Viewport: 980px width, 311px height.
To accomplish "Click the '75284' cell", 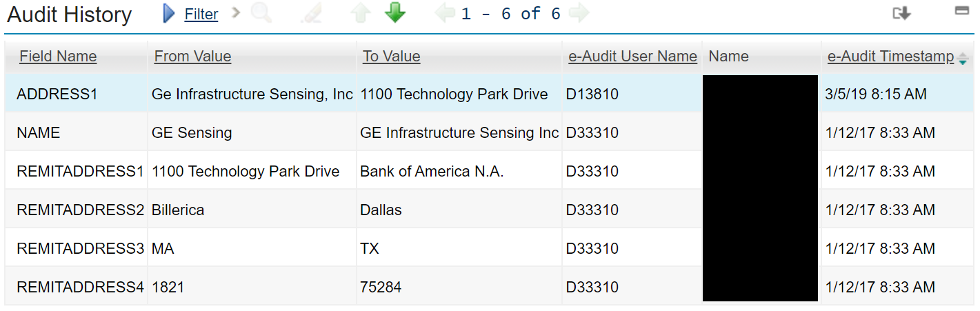I will tap(381, 287).
